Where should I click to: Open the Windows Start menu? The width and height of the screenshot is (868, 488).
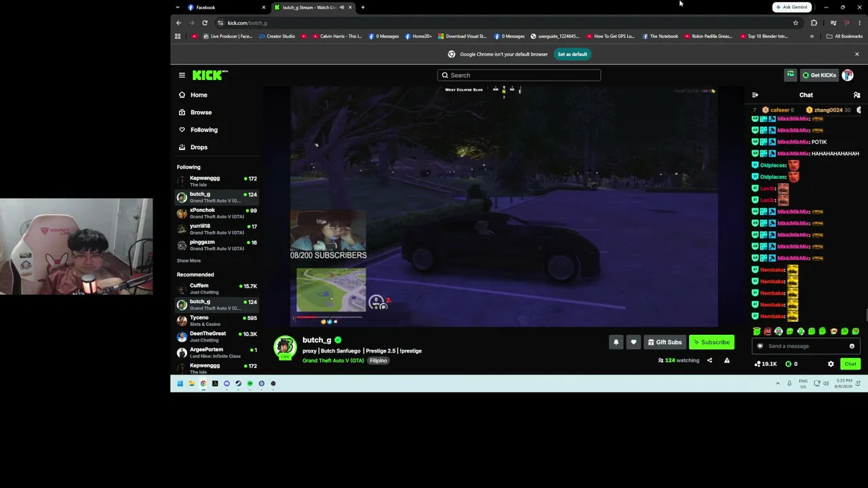pyautogui.click(x=180, y=384)
